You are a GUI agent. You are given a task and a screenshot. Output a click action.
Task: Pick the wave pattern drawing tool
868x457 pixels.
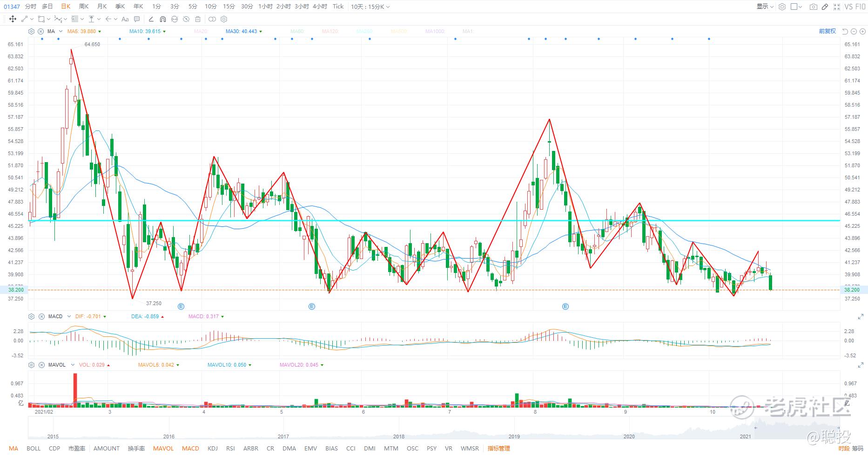coord(58,19)
